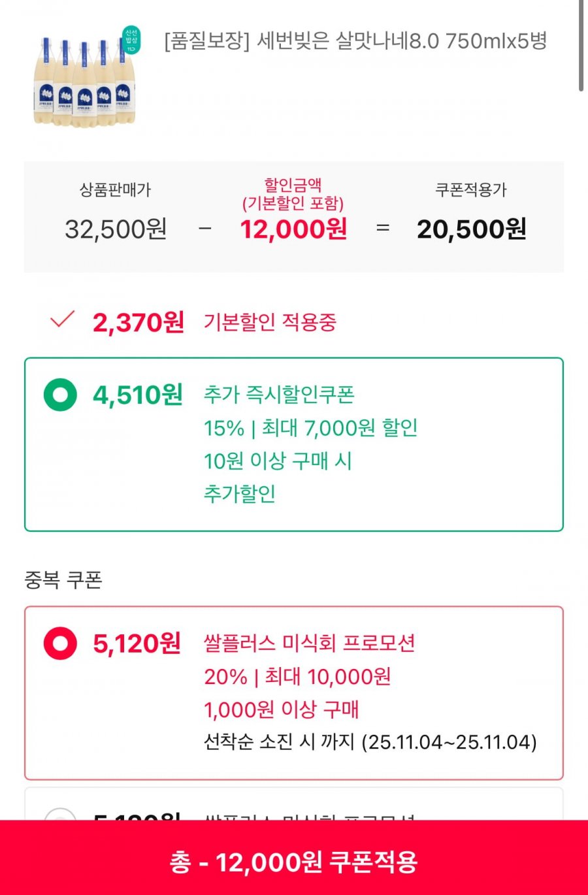Select the 4,510원 추가 즉시할인쿠폰 radio button
This screenshot has height=895, width=588.
tap(60, 395)
